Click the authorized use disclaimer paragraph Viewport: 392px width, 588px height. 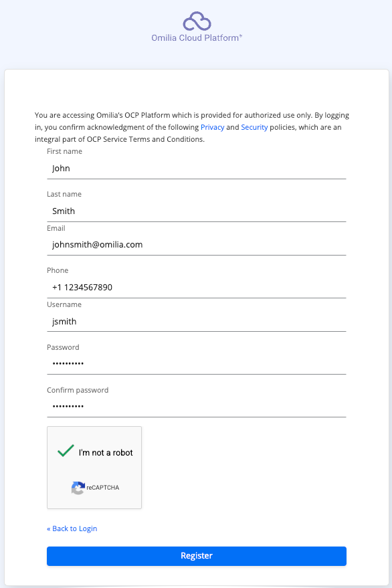coord(192,127)
